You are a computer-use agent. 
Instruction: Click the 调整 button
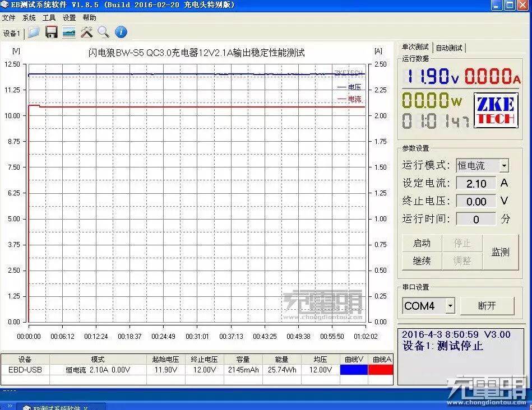462,261
